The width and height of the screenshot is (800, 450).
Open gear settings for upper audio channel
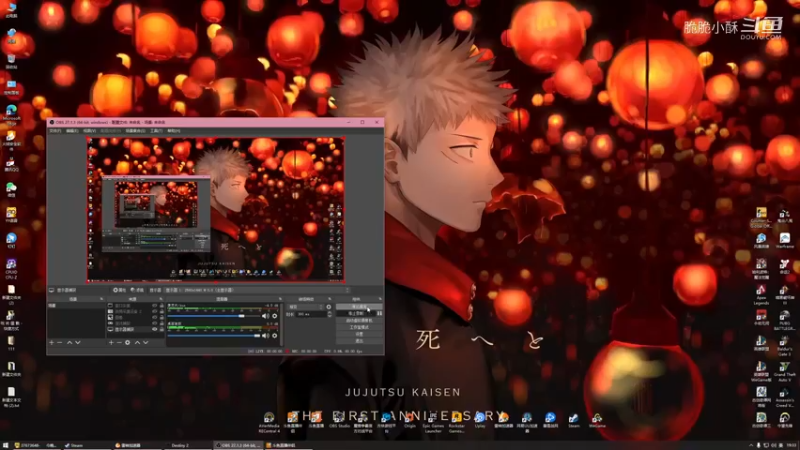coord(274,316)
